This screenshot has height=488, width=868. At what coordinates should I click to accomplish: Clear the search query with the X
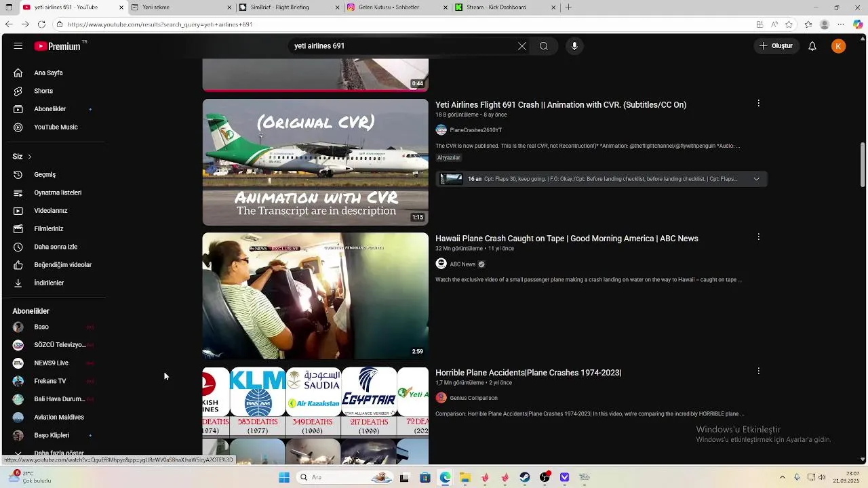(522, 46)
